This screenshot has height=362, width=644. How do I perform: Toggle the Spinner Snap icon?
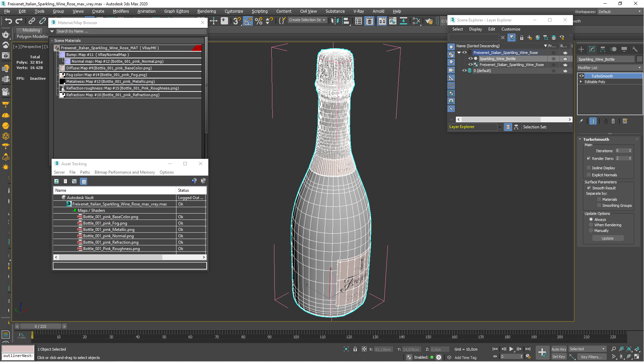click(269, 21)
